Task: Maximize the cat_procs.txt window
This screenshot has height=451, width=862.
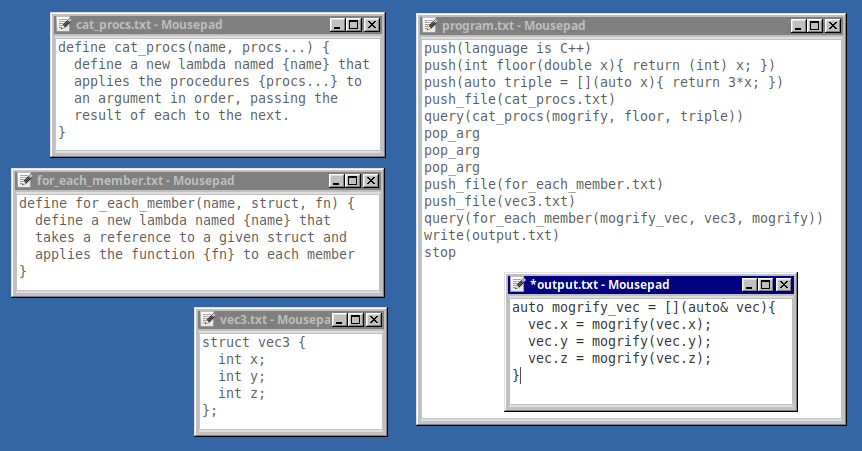Action: tap(355, 25)
